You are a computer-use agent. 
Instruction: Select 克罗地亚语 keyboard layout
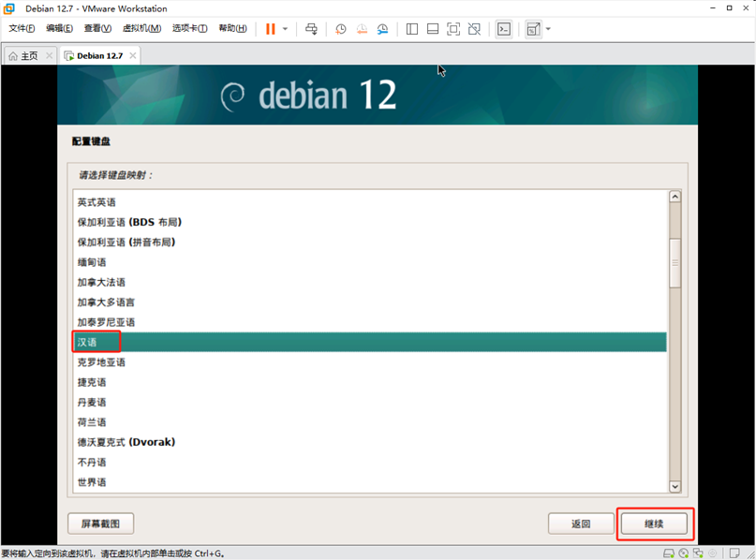click(x=370, y=362)
